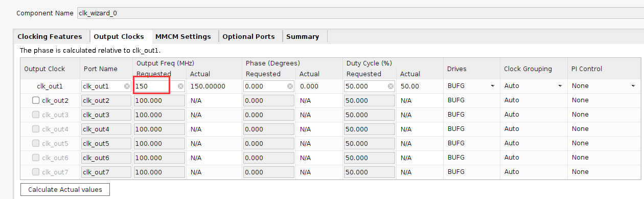644x199 pixels.
Task: Click the clk_out2 port name field
Action: point(106,101)
